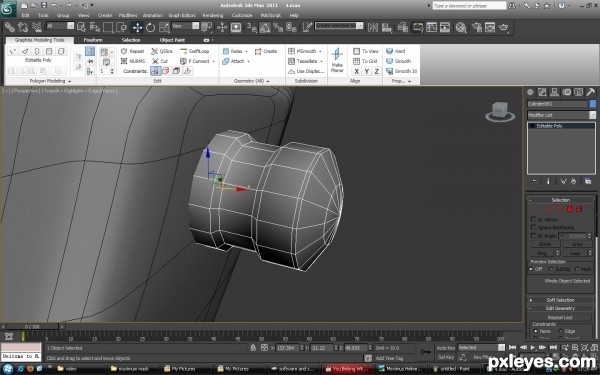This screenshot has height=375, width=600.
Task: Select the Rotate transform tool
Action: point(150,27)
